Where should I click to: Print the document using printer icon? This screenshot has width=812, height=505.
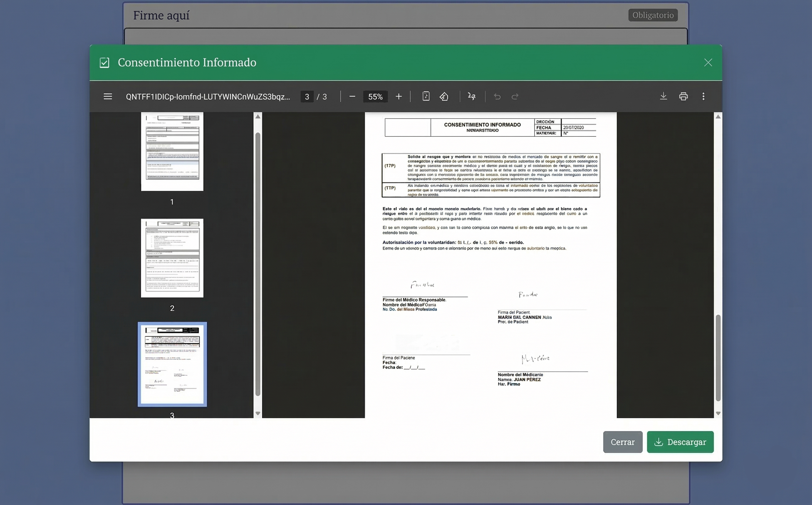(x=683, y=97)
